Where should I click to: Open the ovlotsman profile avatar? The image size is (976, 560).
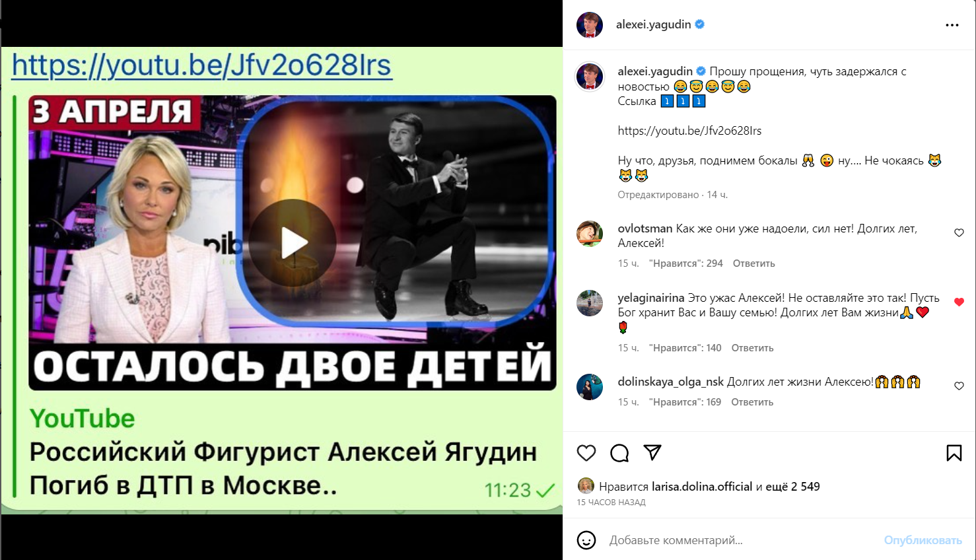click(590, 234)
